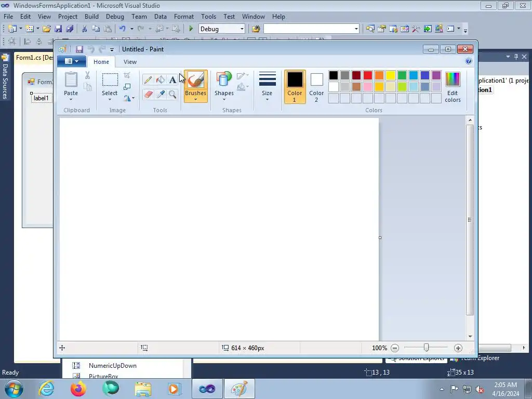
Task: Open the Tools menu in Visual Studio
Action: pyautogui.click(x=208, y=16)
